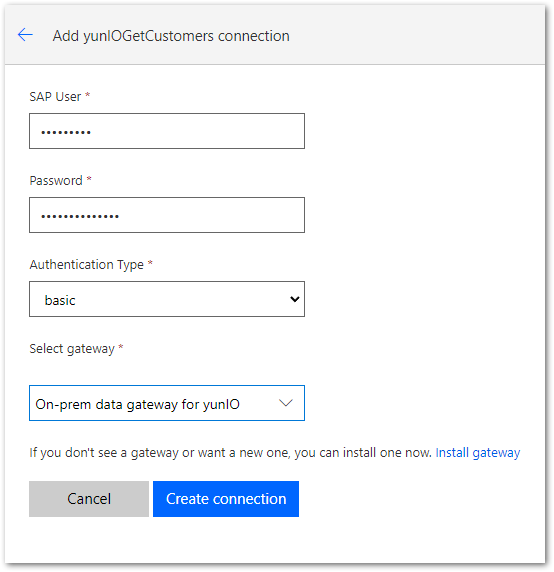Screen dimensions: 554x572
Task: Open the Install gateway link
Action: click(x=478, y=453)
